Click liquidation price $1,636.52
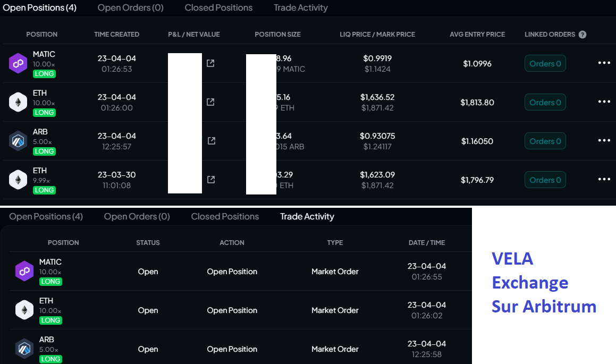Viewport: 616px width, 364px height. (x=377, y=97)
